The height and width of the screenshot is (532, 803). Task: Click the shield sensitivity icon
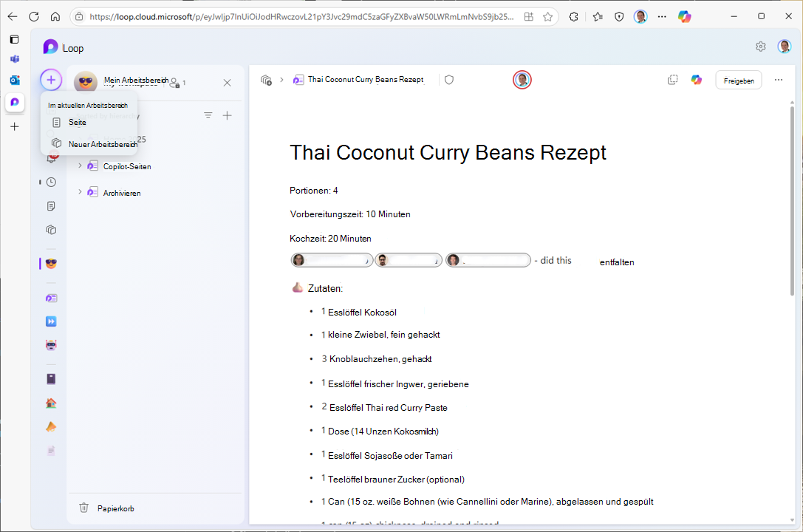click(449, 80)
